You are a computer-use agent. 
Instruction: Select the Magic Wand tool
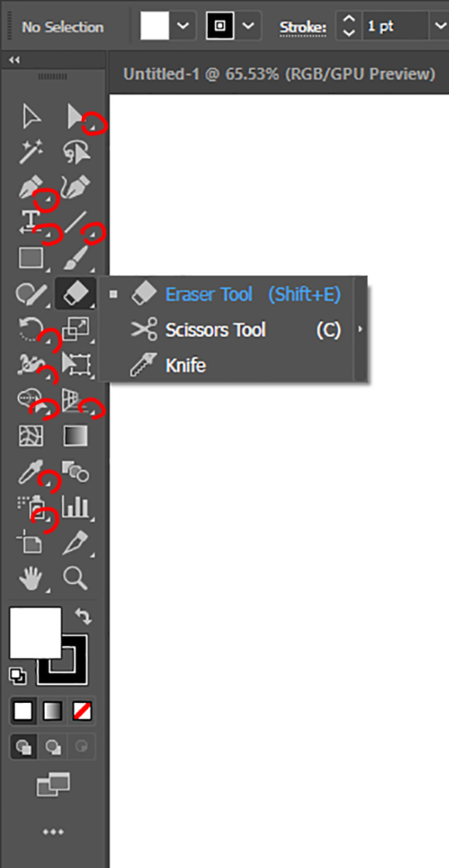click(x=31, y=151)
